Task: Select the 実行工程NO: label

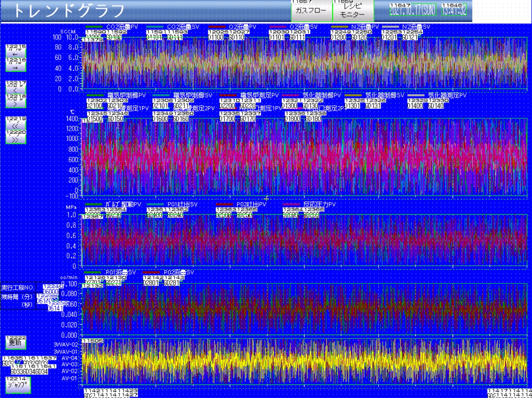Action: coord(18,288)
